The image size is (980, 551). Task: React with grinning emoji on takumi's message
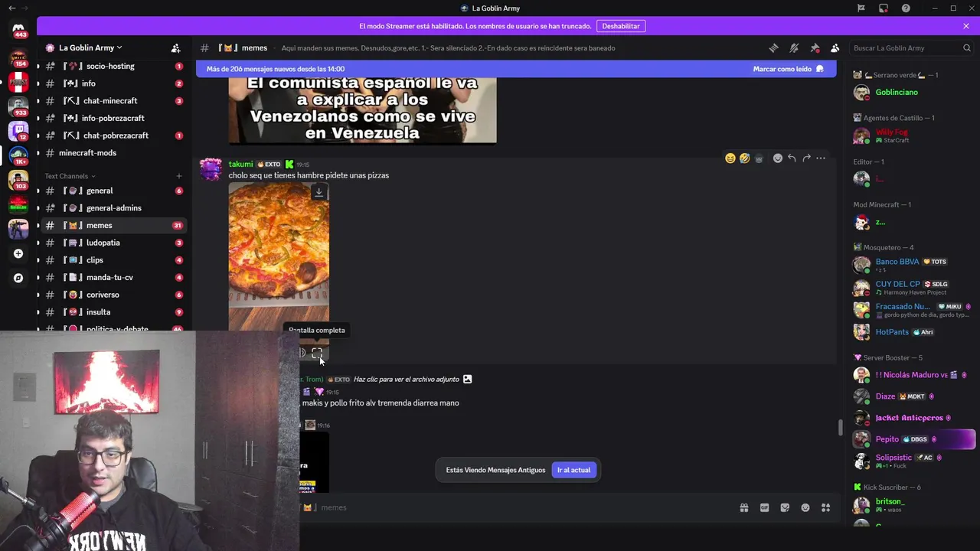730,158
